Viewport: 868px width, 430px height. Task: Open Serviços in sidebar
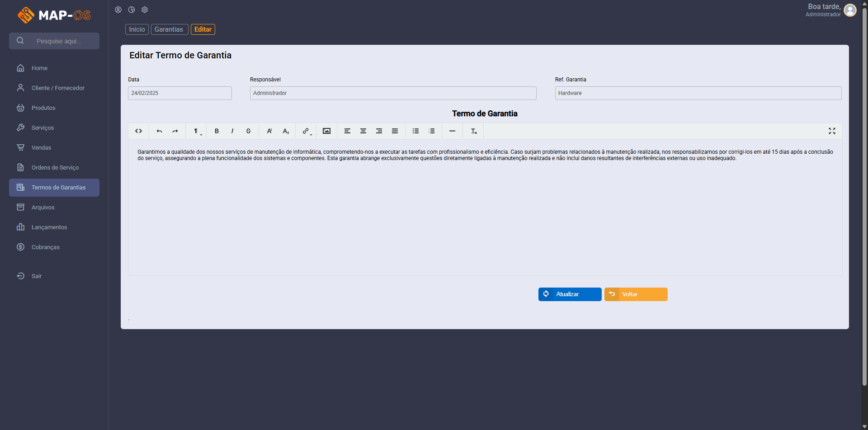(x=54, y=128)
